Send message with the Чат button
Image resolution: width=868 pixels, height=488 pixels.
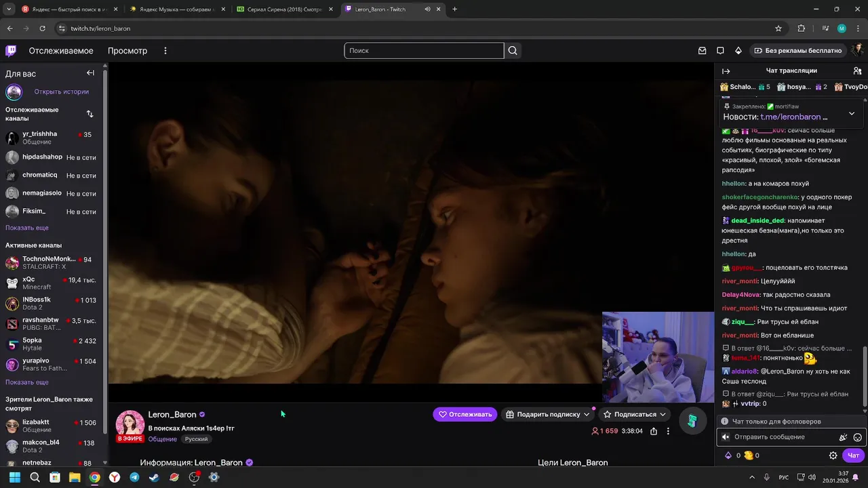854,455
